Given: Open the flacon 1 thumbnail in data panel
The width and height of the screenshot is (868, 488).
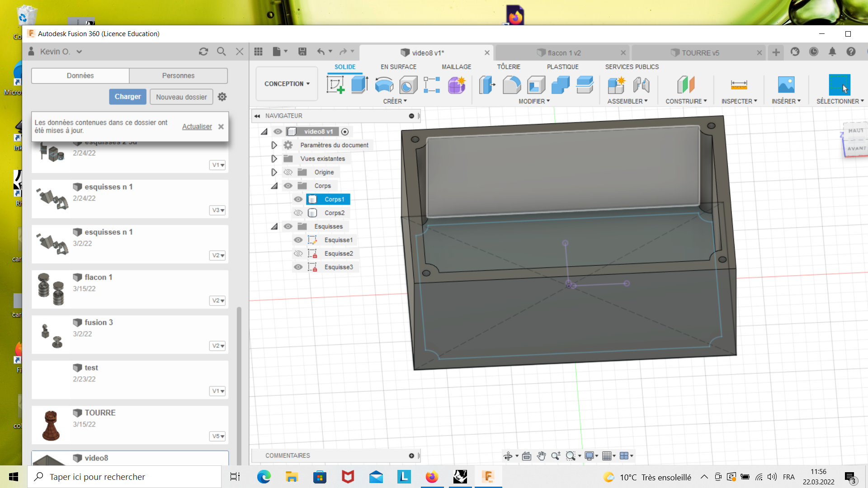Looking at the screenshot, I should (x=51, y=289).
